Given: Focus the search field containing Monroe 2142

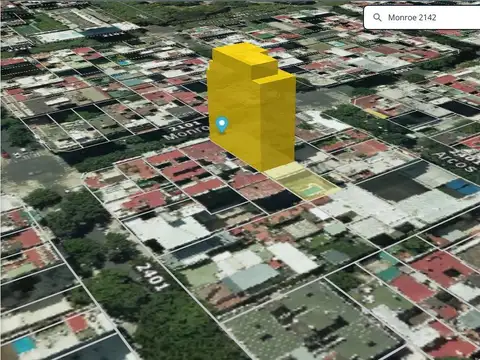Looking at the screenshot, I should coord(422,18).
